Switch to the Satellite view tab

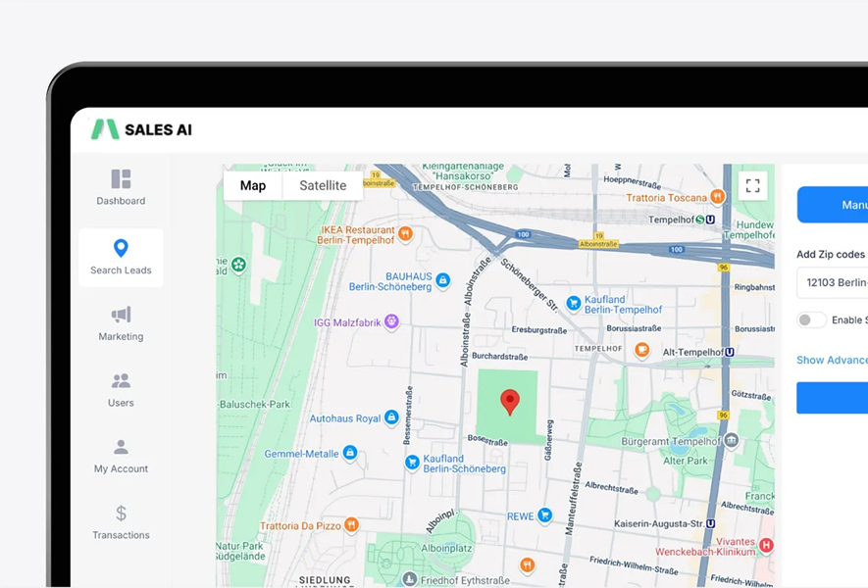tap(323, 185)
